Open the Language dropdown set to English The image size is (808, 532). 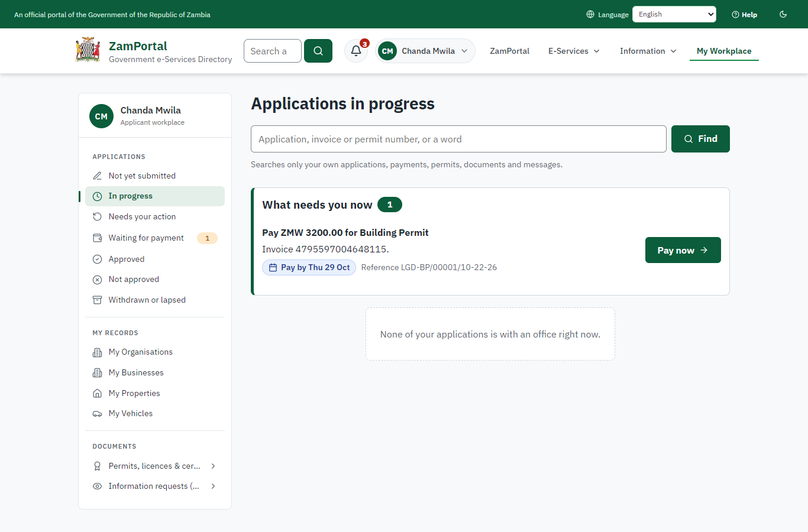click(674, 14)
